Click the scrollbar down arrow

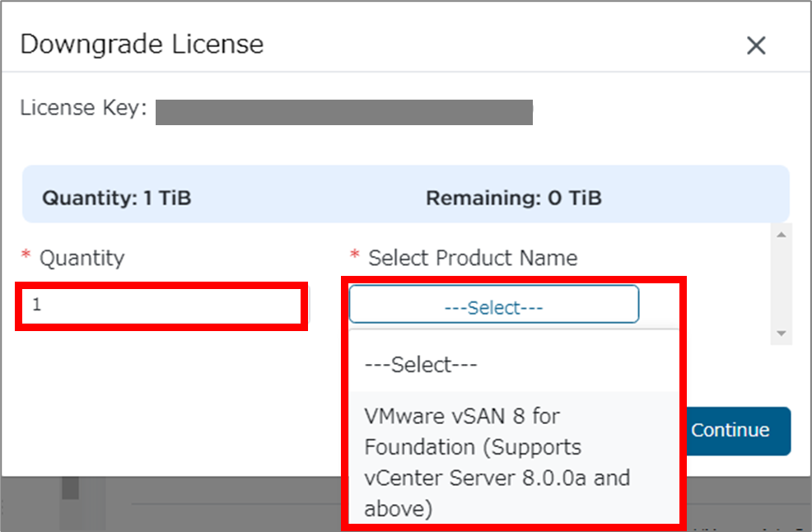tap(782, 334)
